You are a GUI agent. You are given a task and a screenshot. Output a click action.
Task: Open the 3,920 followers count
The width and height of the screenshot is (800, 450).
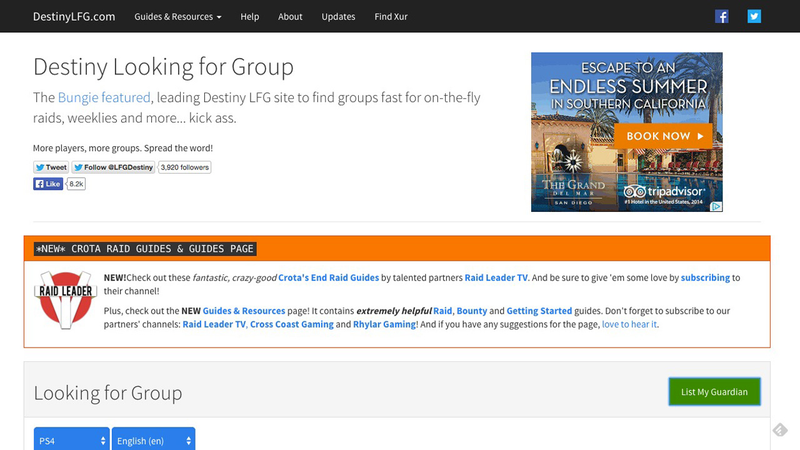(x=185, y=167)
